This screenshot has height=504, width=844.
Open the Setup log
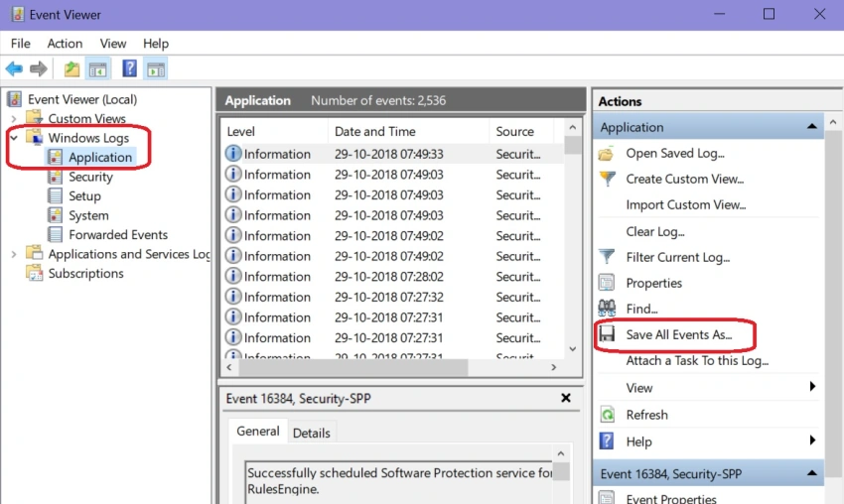[84, 195]
